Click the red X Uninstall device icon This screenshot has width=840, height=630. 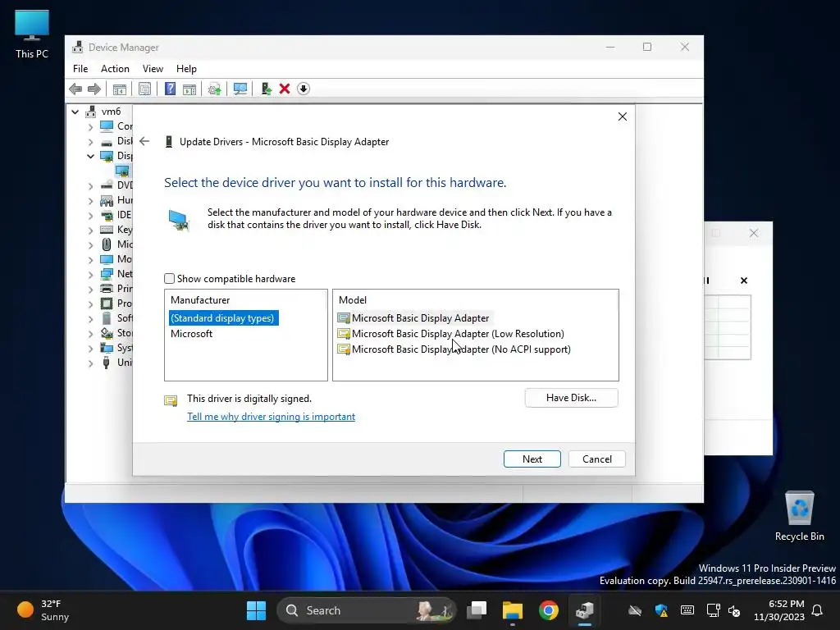[285, 89]
